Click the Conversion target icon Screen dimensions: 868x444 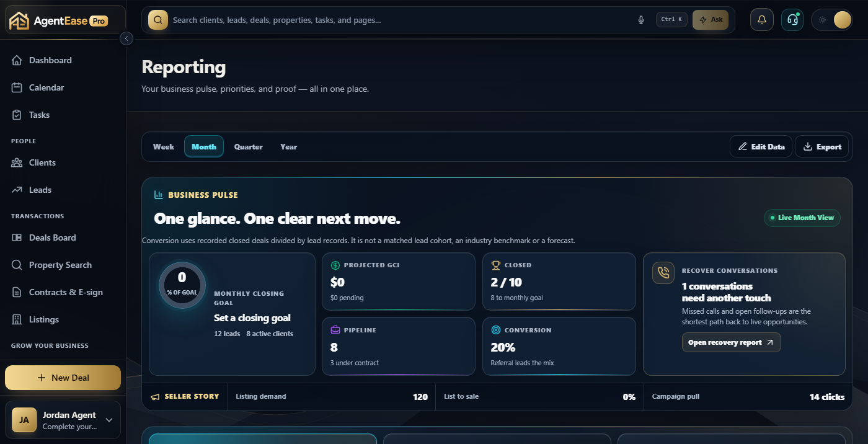[496, 330]
